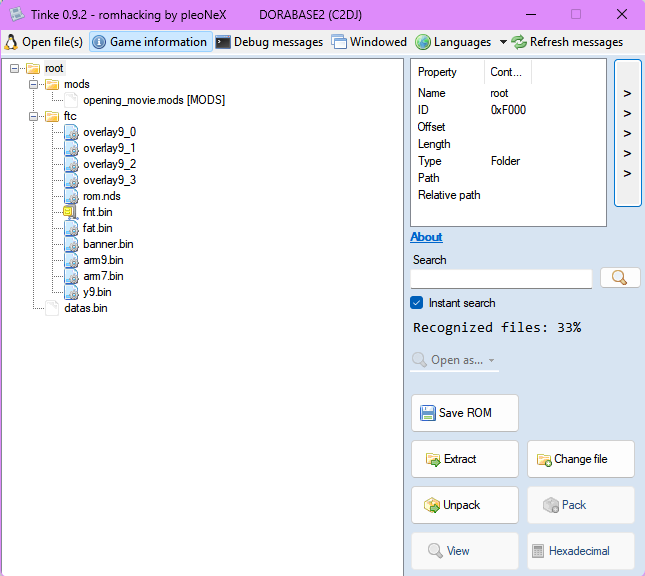Collapse the root folder node
The image size is (645, 576).
pyautogui.click(x=14, y=68)
